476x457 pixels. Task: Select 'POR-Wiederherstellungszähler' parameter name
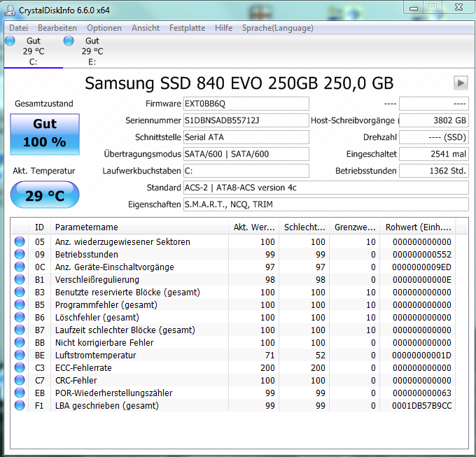(114, 393)
